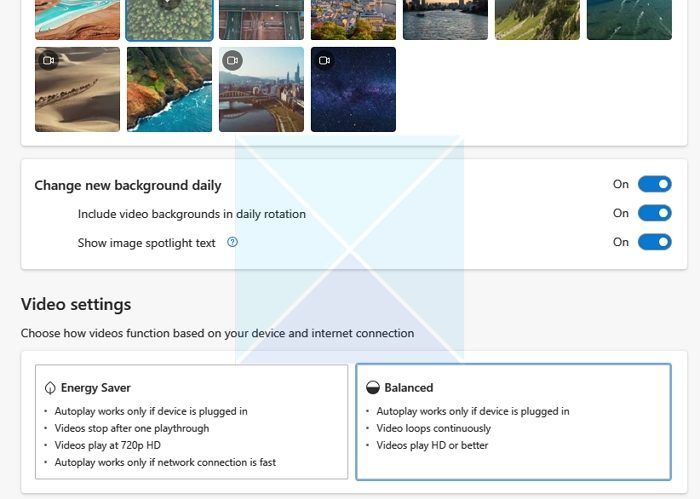This screenshot has width=700, height=499.
Task: Click the Balanced half-circle icon
Action: coord(373,388)
